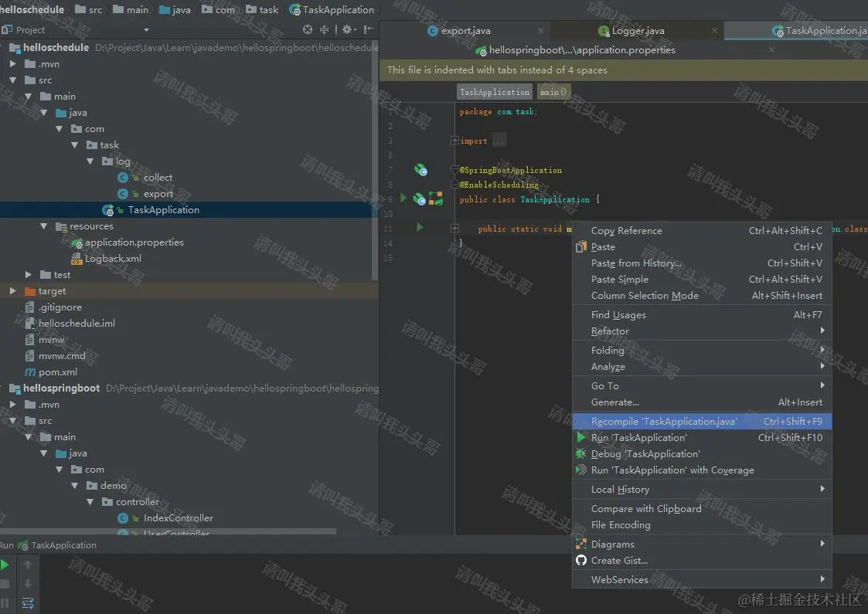Click the export class icon in tree
The width and height of the screenshot is (868, 614).
click(x=123, y=194)
